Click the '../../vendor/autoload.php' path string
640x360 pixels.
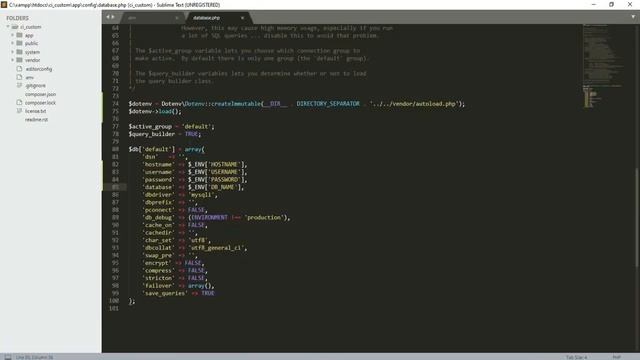click(414, 104)
